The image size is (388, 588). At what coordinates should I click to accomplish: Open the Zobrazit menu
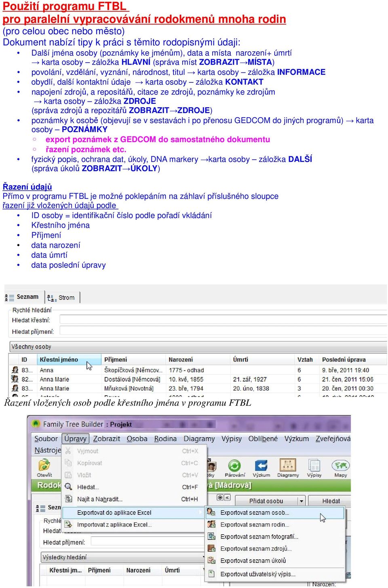[x=107, y=438]
